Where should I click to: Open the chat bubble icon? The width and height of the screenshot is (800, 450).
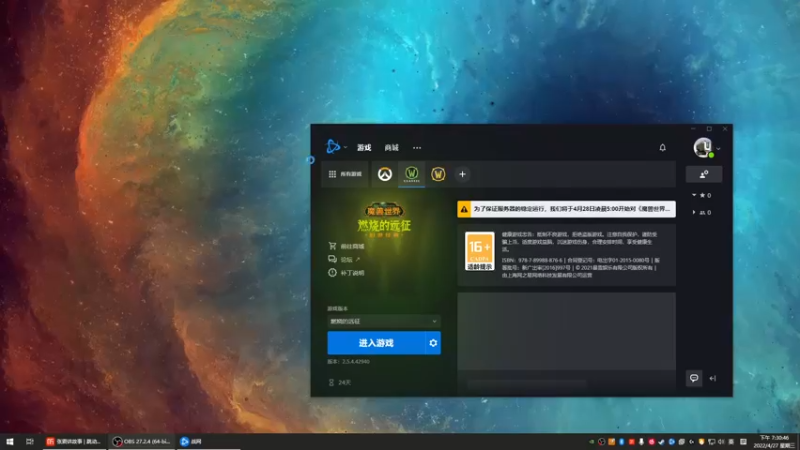(694, 378)
